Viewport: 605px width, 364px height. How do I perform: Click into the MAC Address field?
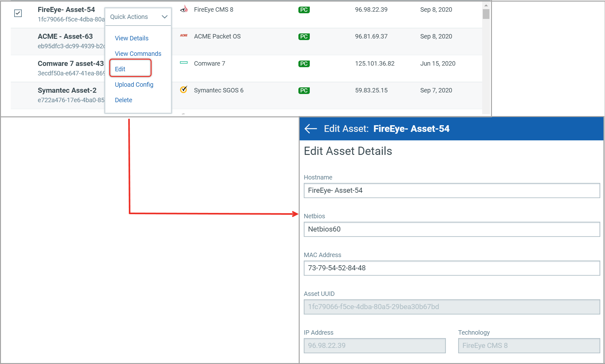pos(452,268)
